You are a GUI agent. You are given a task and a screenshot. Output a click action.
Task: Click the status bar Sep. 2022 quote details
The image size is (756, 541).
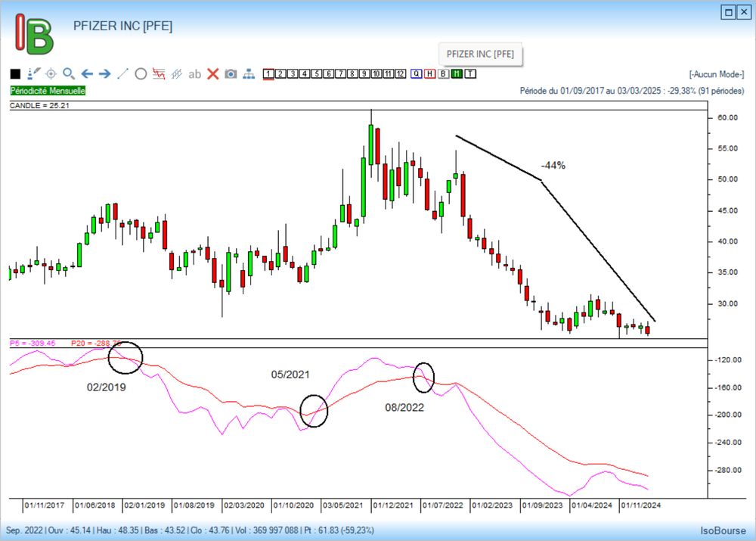coord(190,530)
